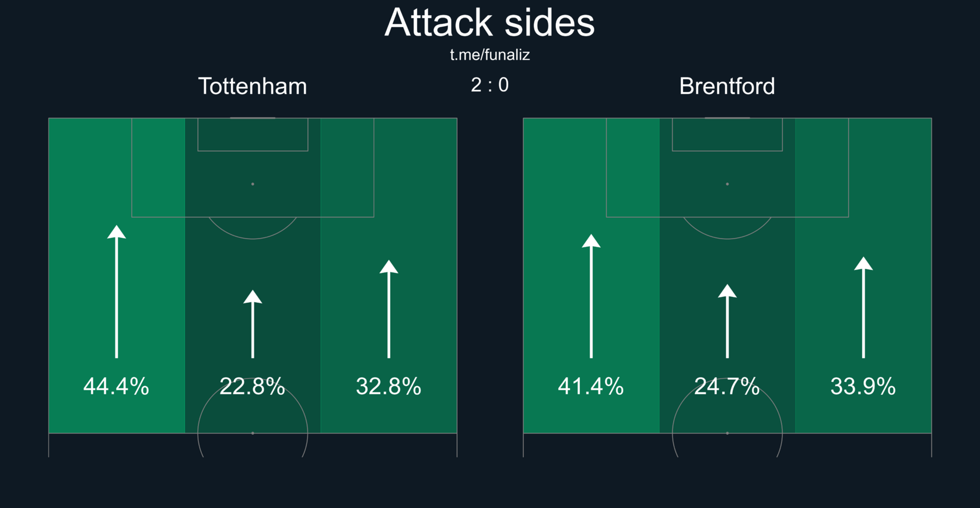Click Brentford's central attack arrow
Viewport: 980px width, 508px height.
(727, 321)
